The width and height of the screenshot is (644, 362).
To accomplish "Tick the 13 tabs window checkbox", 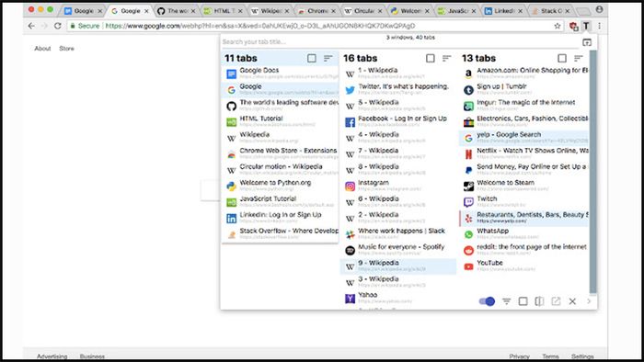I will 562,58.
